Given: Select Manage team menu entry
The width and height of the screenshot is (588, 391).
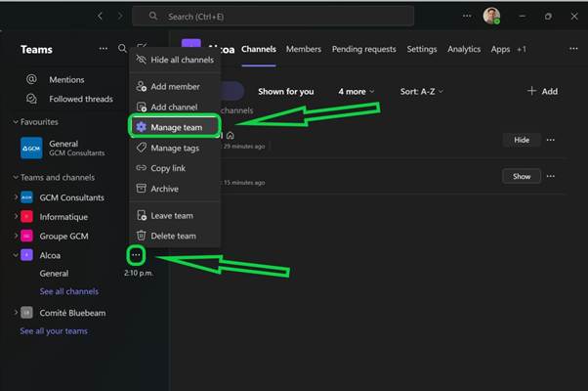Looking at the screenshot, I should [x=175, y=127].
